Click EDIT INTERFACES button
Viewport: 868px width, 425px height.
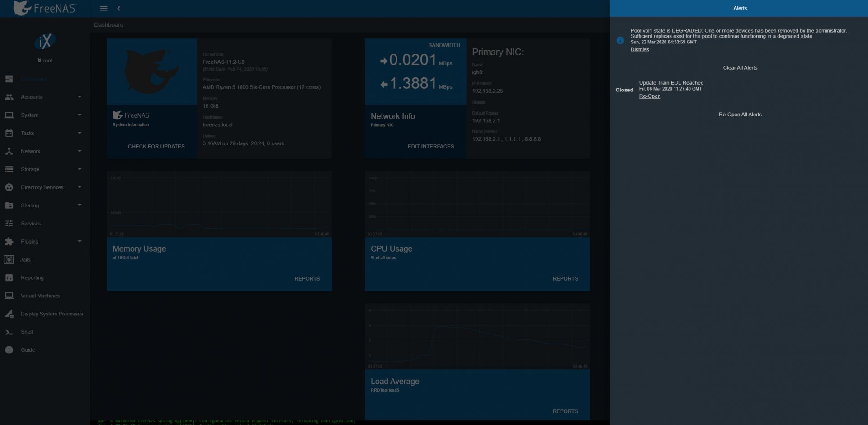[x=431, y=147]
